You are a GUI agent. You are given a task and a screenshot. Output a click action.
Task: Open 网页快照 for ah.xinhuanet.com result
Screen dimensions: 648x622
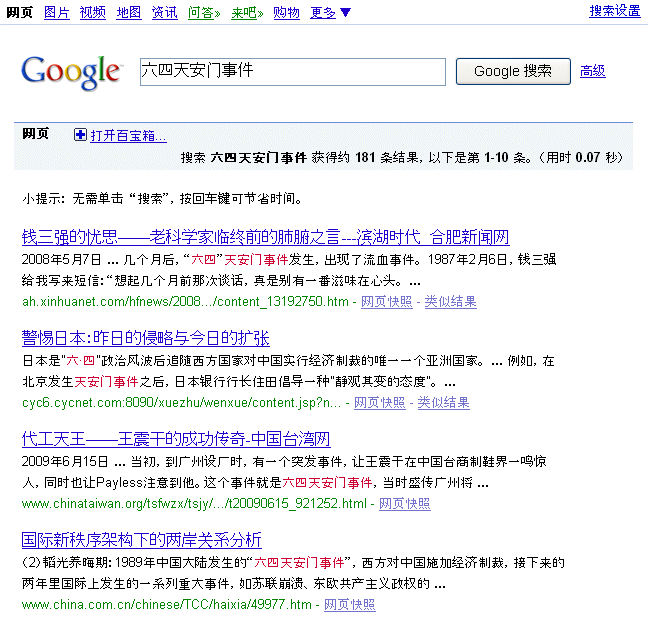[387, 302]
